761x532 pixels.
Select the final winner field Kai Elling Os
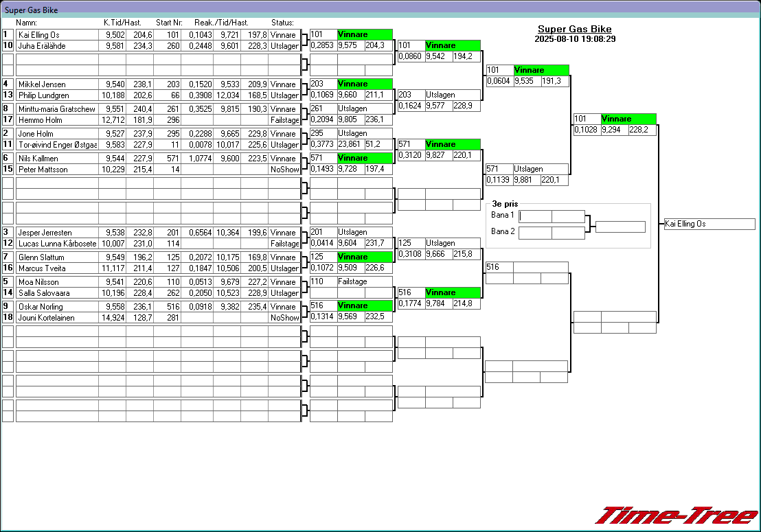point(709,224)
